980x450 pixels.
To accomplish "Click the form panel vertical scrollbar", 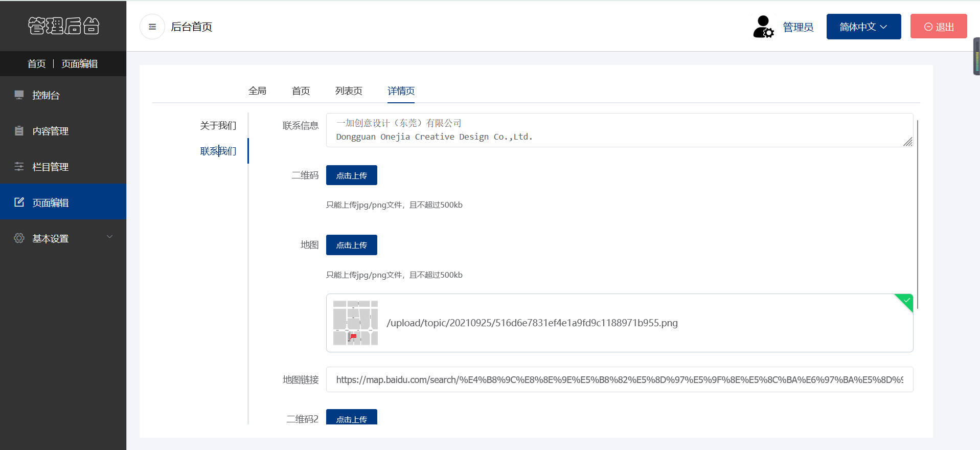I will 918,214.
